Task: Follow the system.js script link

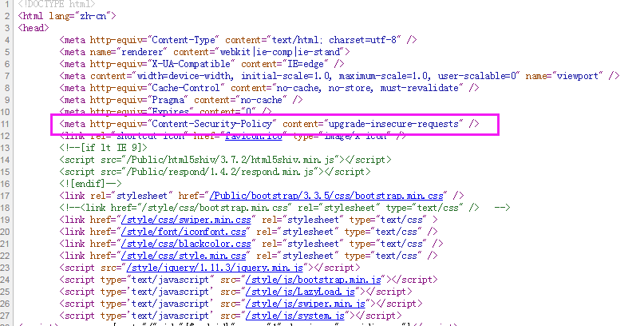Action: click(x=295, y=316)
